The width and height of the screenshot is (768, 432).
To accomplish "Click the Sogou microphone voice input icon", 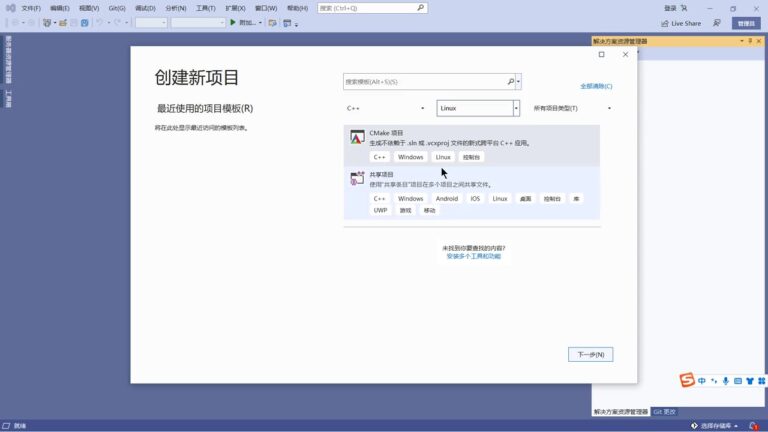I will coord(726,381).
